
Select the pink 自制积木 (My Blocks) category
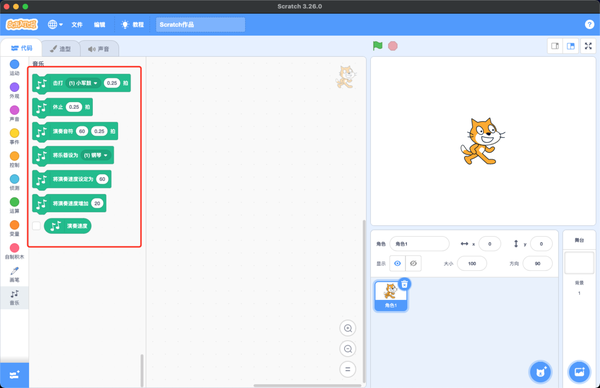(15, 251)
